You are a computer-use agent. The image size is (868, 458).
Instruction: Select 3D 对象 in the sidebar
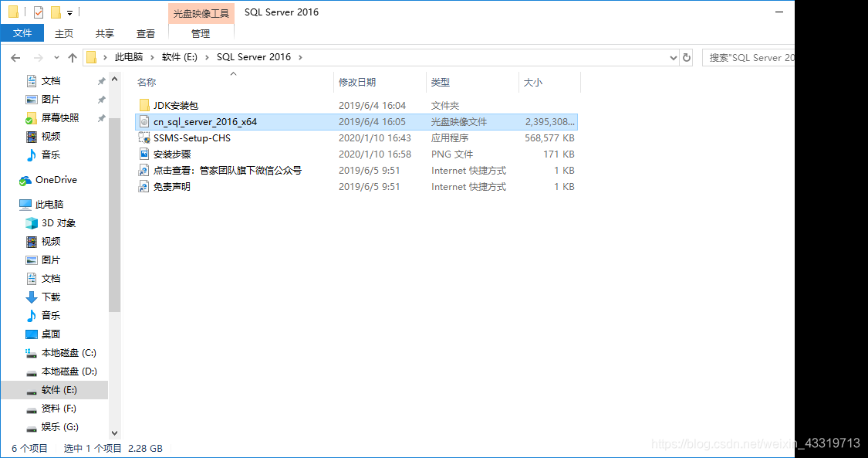click(58, 223)
